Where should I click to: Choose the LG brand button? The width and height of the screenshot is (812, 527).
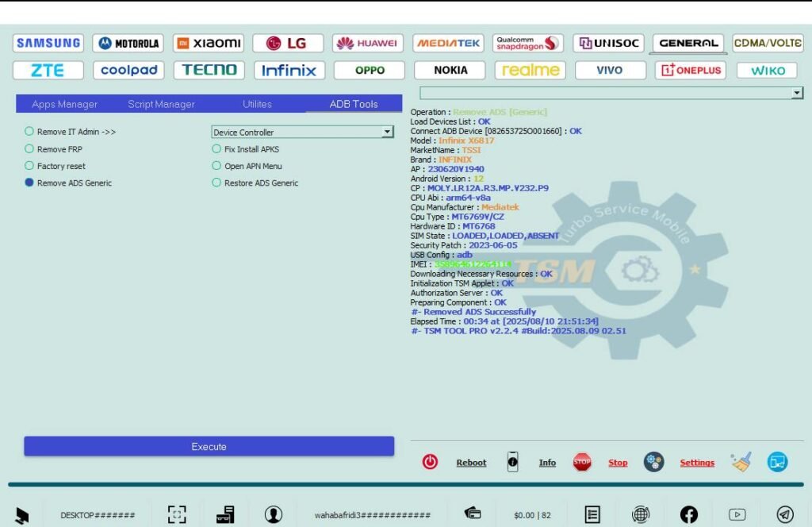[289, 43]
